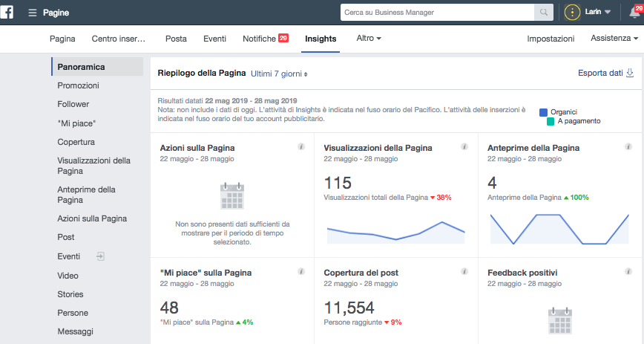Open the hamburger menu next to Pagine
Screen dimensions: 644x344
[x=33, y=13]
